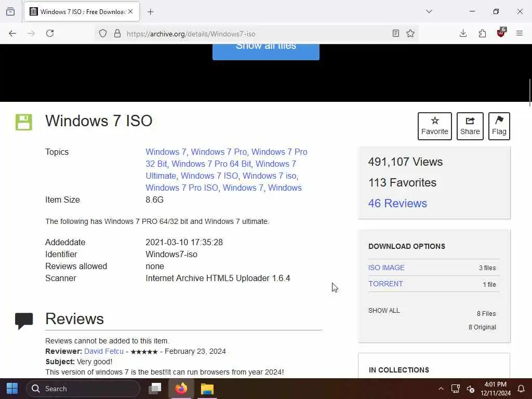Viewport: 532px width, 399px height.
Task: Click the Show all files button
Action: coord(265,51)
